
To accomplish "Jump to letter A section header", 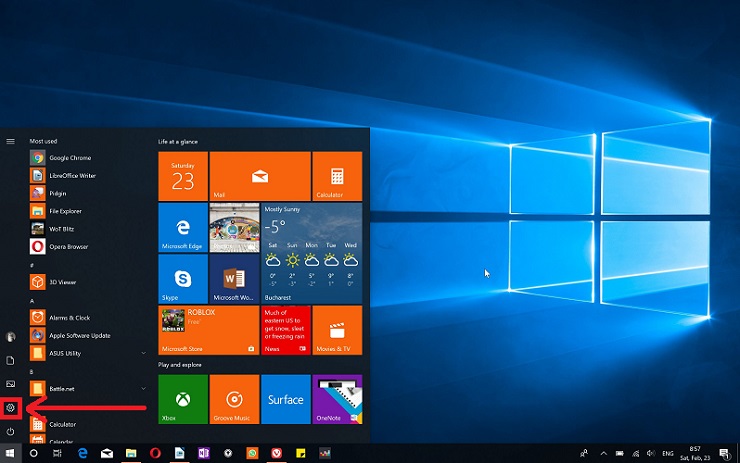I will point(32,301).
